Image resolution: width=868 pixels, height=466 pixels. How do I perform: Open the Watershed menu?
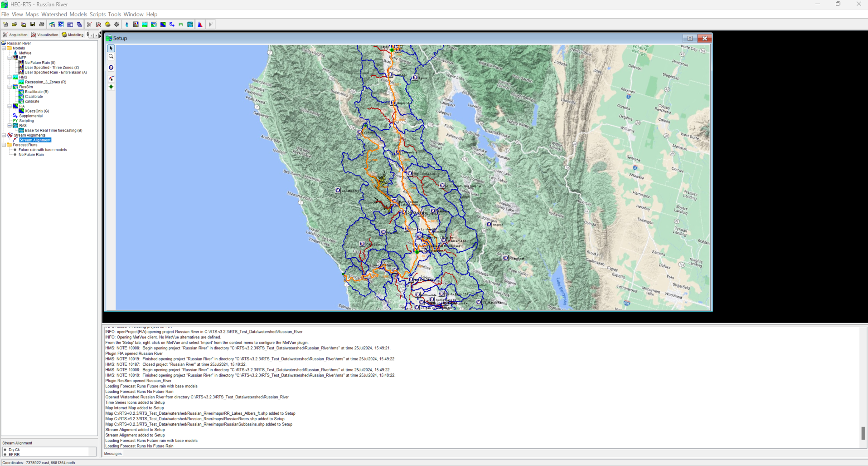coord(54,15)
